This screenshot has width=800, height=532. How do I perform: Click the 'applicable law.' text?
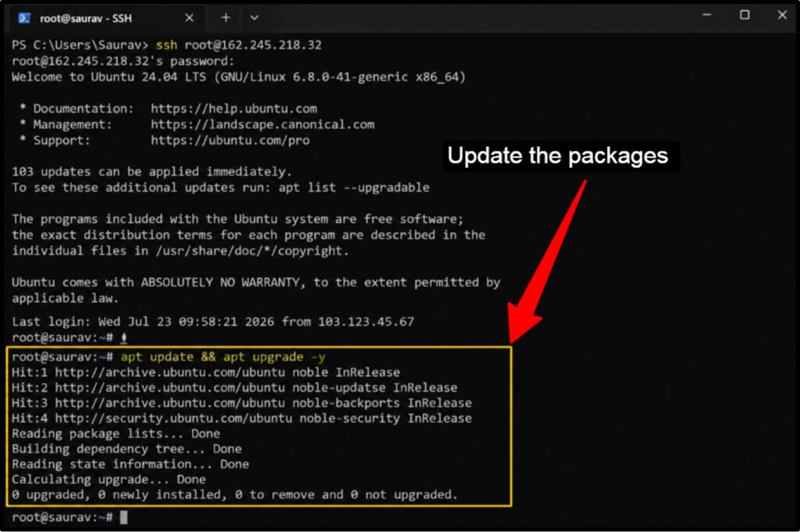click(x=65, y=298)
